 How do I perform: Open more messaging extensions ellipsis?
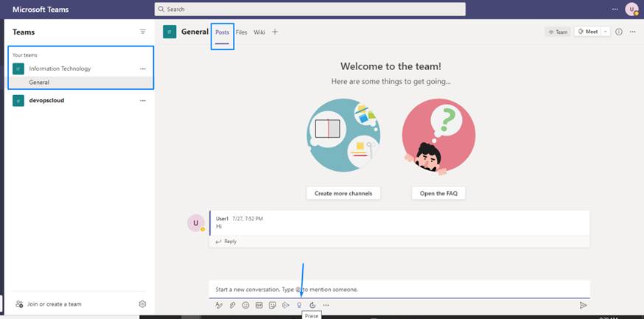pyautogui.click(x=326, y=305)
